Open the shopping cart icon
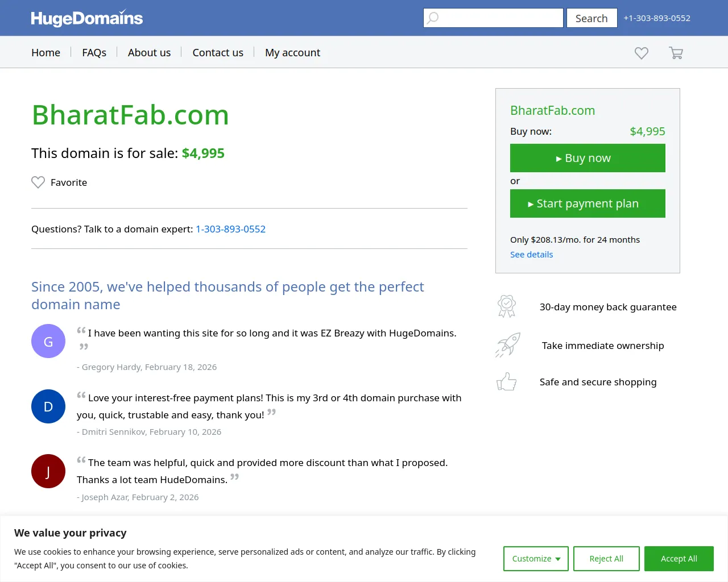This screenshot has height=582, width=728. [676, 52]
